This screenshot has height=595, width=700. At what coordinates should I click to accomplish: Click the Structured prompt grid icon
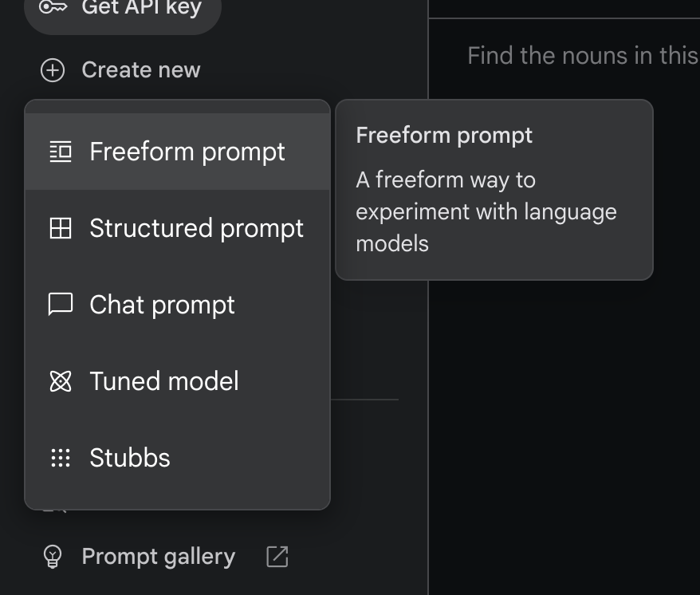[x=61, y=228]
